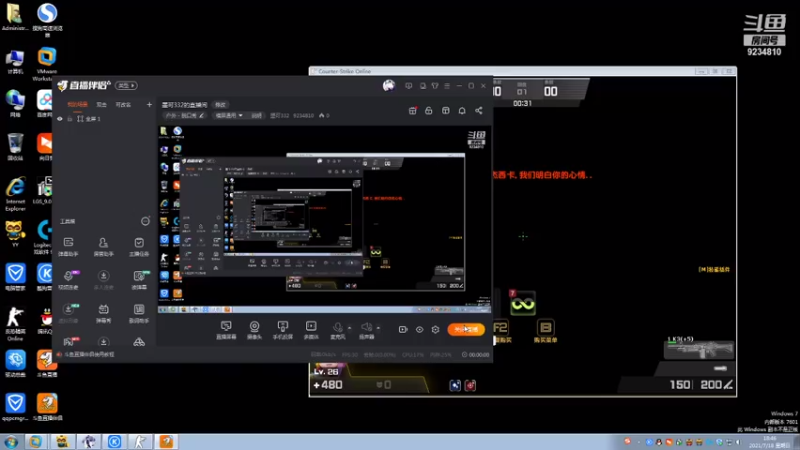Viewport: 800px width, 450px height.
Task: Open the tutorial link in status bar
Action: pos(89,354)
